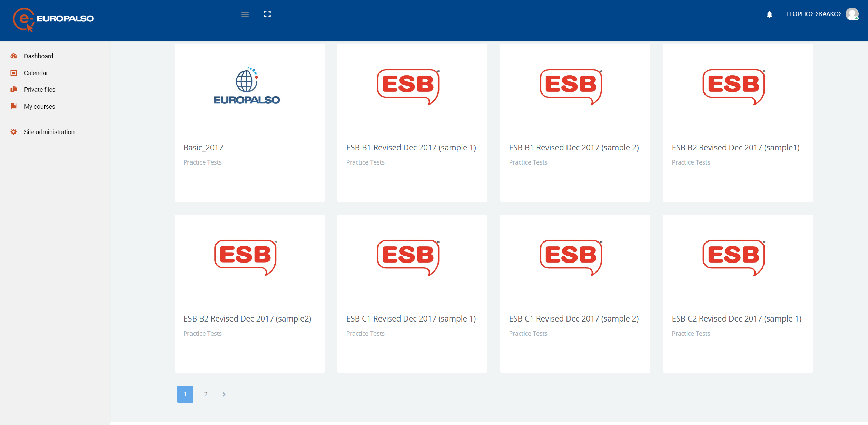Viewport: 868px width, 425px height.
Task: Click Practice Tests under ESB C2 (sample 1)
Action: [x=691, y=334]
